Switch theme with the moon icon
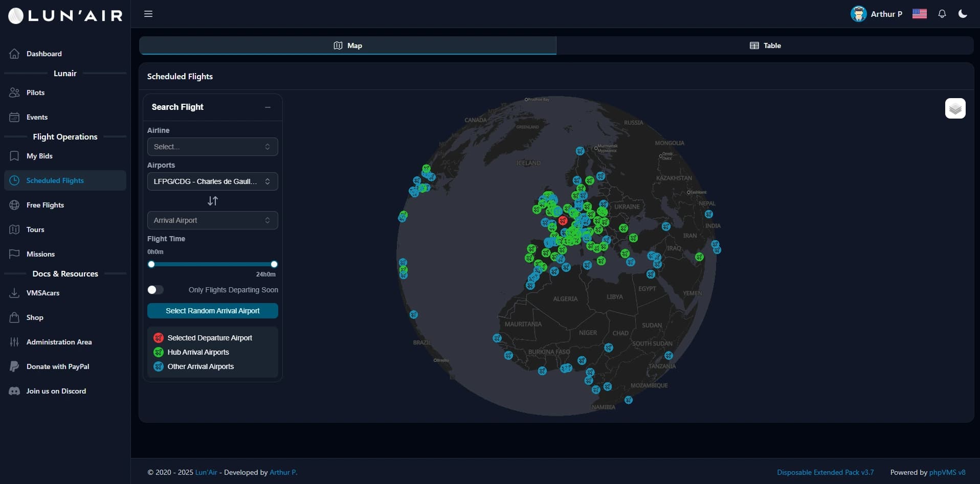Viewport: 980px width, 484px height. pyautogui.click(x=963, y=14)
